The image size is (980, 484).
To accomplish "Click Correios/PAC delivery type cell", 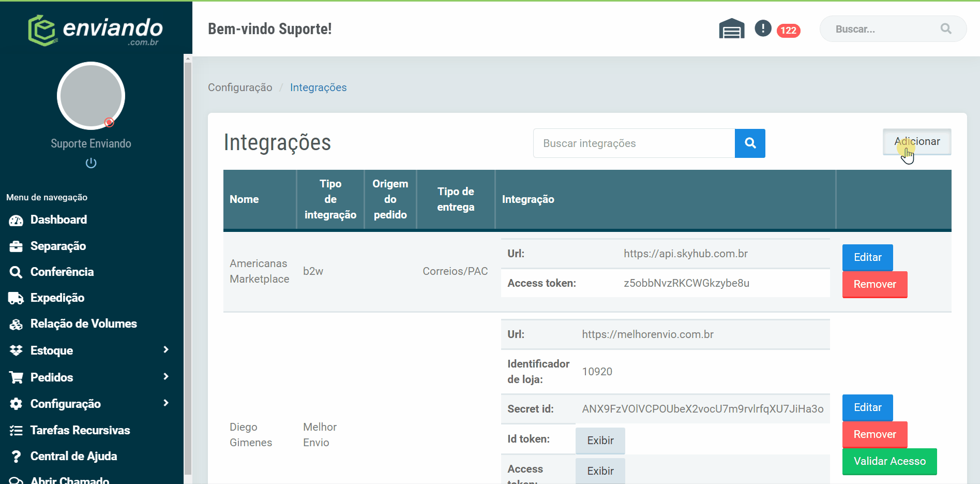I will point(455,271).
